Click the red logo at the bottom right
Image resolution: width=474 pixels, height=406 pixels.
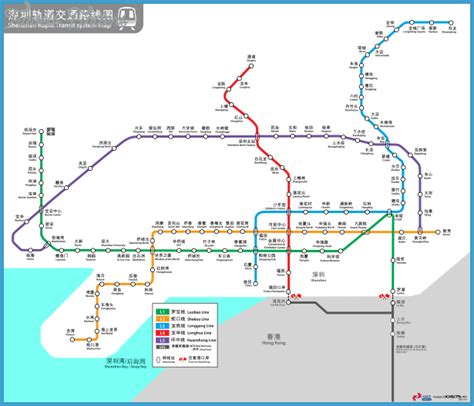417,397
